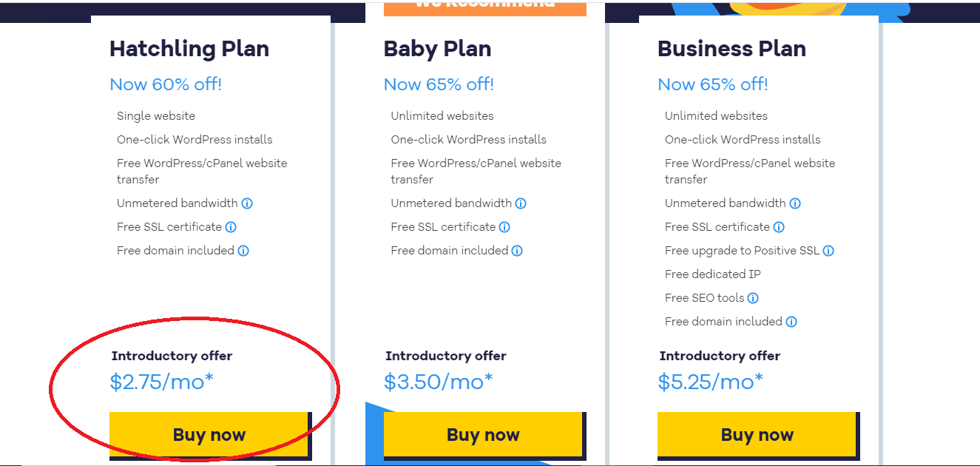Click info icon beside Free upgrade to Positive SSL
This screenshot has height=466, width=980.
(828, 251)
